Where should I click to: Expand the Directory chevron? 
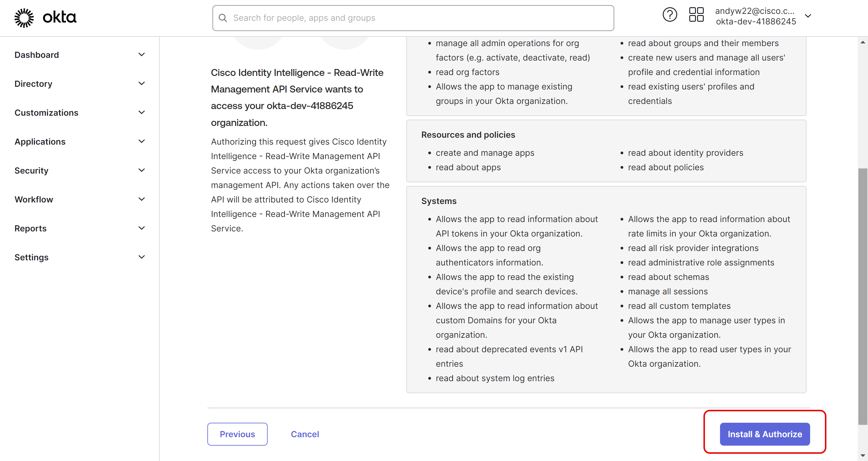coord(142,83)
